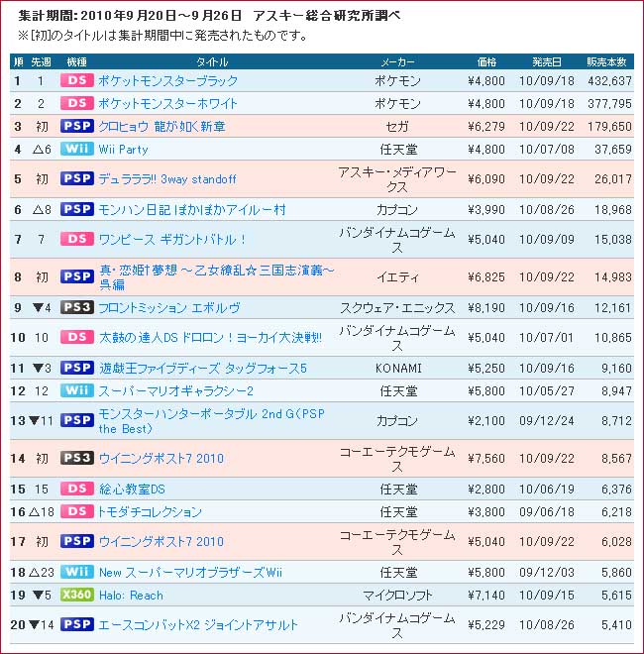
Task: Select maker イエティ
Action: [x=397, y=277]
